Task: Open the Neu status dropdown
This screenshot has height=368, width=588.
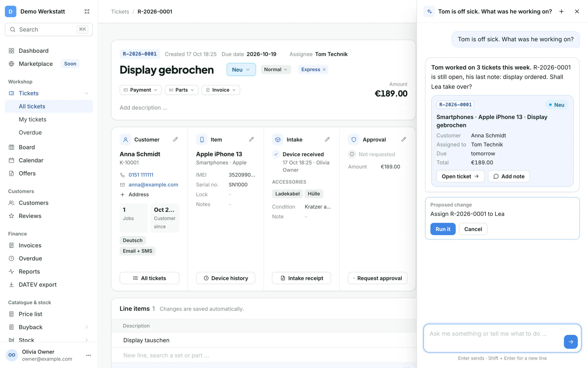Action: tap(241, 69)
